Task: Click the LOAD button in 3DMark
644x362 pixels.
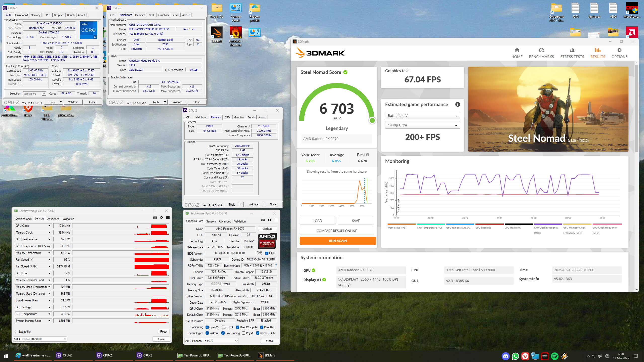Action: pos(317,221)
